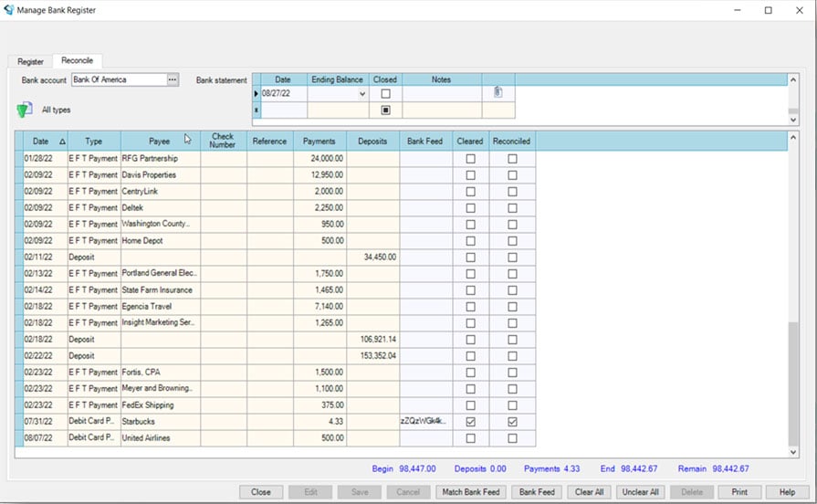Click the Deltek payee cell
Viewport: 817px width, 504px height.
point(161,208)
